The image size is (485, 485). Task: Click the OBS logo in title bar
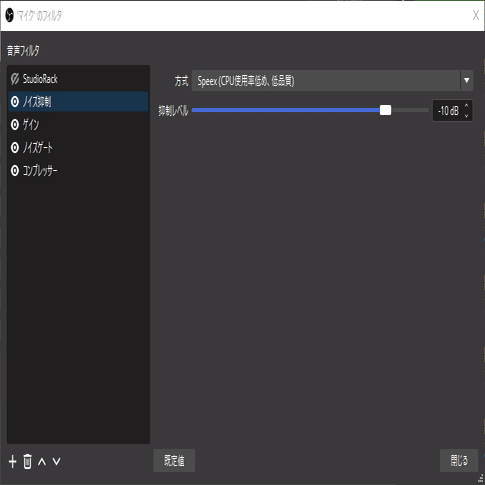10,15
